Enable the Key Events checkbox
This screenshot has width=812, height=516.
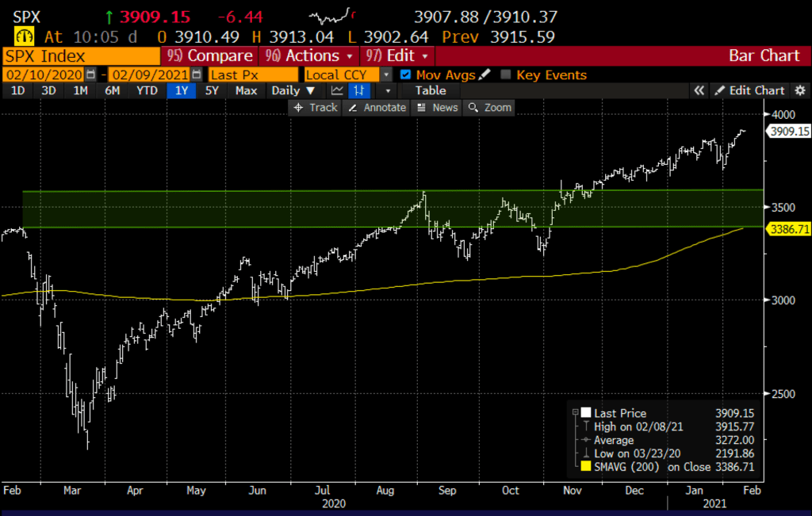[x=506, y=75]
